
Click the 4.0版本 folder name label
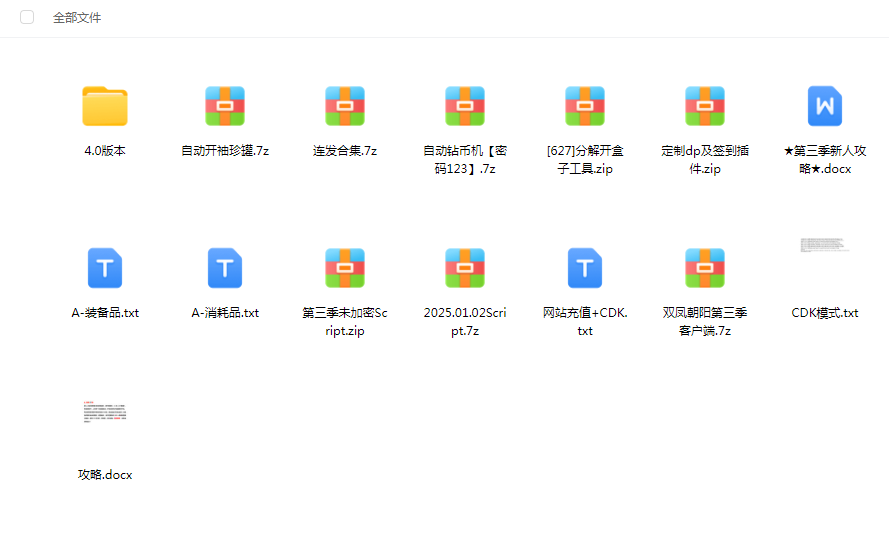point(105,151)
